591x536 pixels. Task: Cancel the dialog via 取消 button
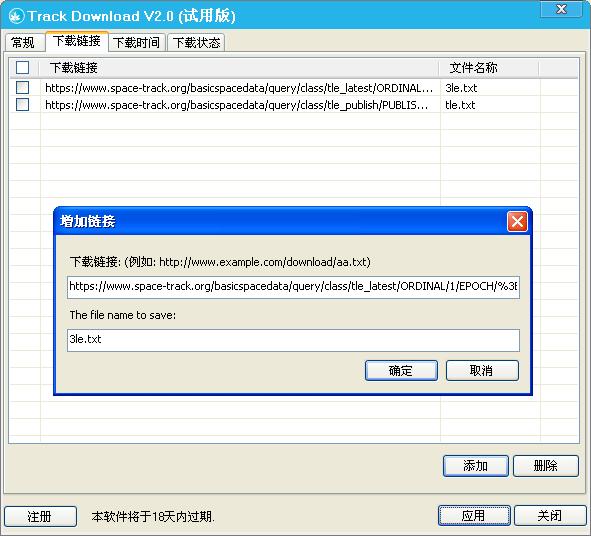[x=482, y=370]
